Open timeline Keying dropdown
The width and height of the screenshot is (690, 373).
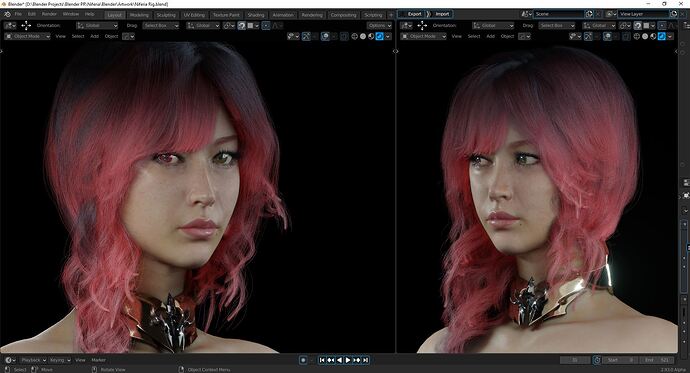[x=60, y=360]
